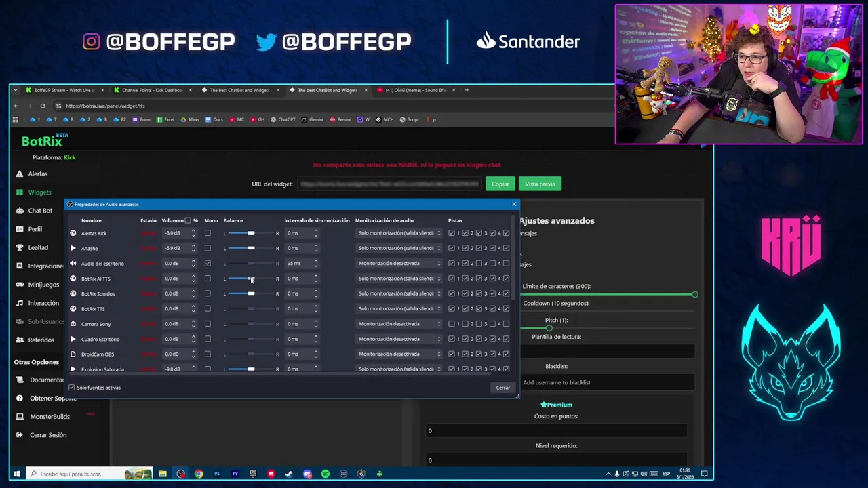This screenshot has width=868, height=488.
Task: Open the Remini bookmark
Action: coord(340,119)
